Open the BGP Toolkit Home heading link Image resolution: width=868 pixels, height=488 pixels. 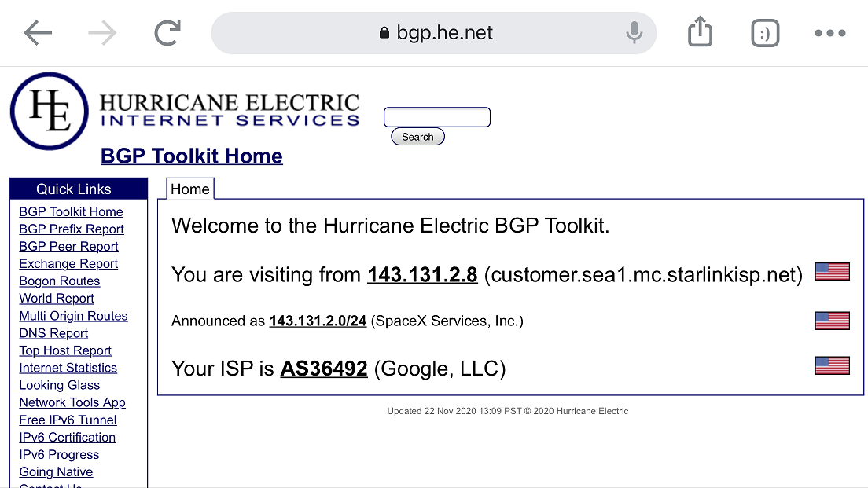(x=192, y=156)
